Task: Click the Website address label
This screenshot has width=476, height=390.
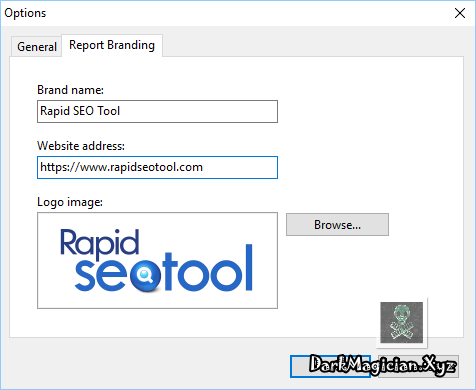Action: click(81, 146)
